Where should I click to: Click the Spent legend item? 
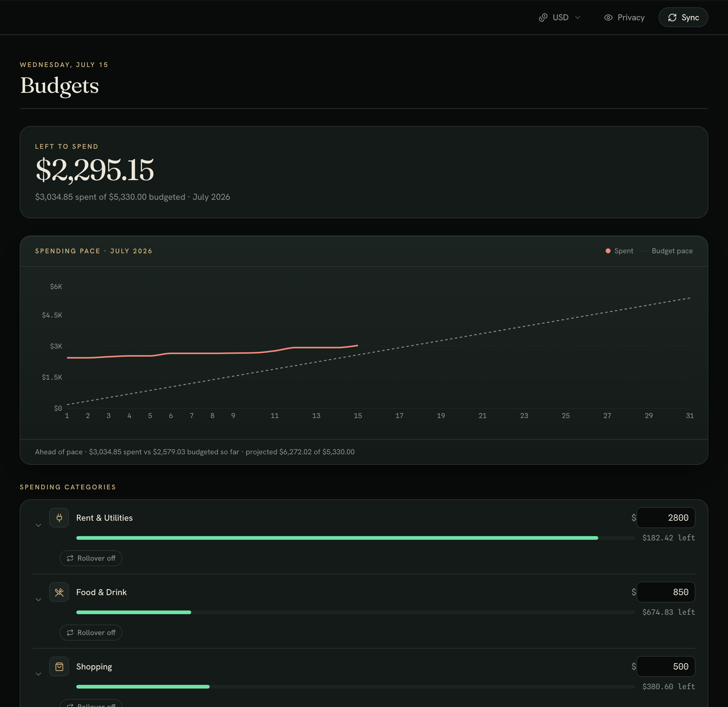pos(619,251)
